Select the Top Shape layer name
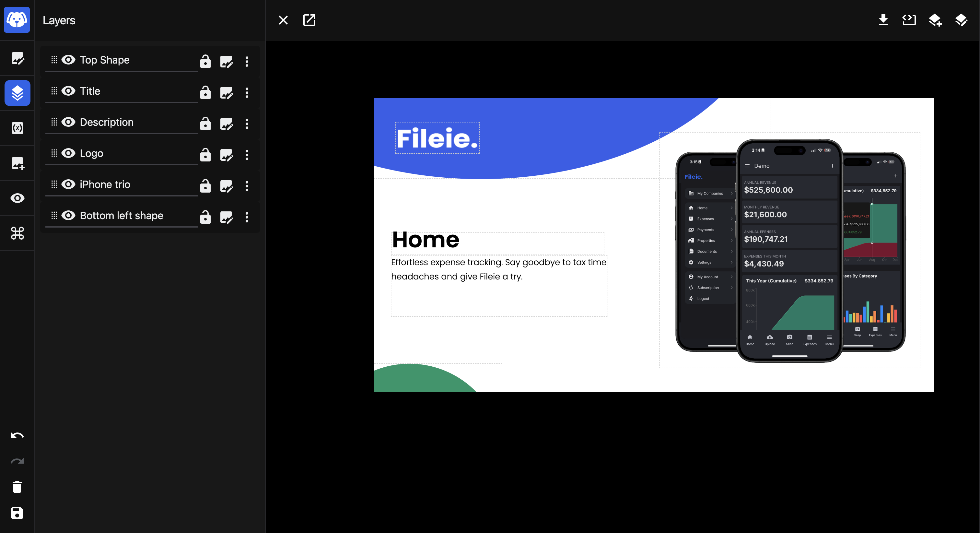The height and width of the screenshot is (533, 980). pos(105,60)
